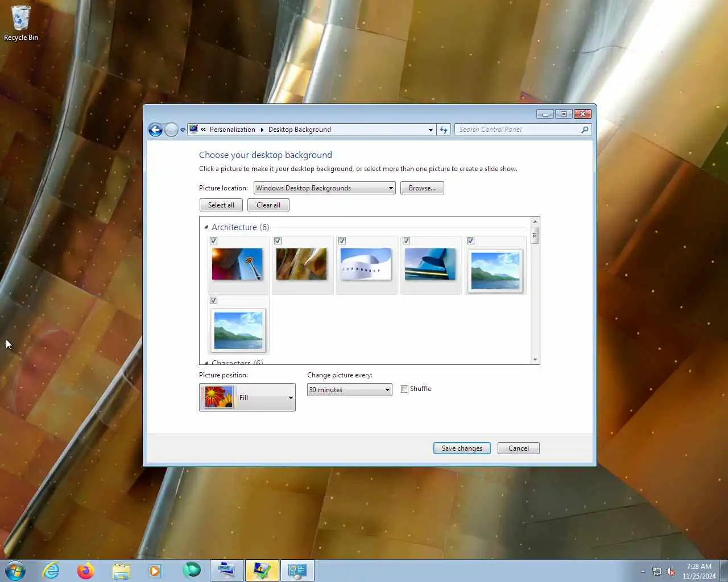Cancel the desktop background changes
The height and width of the screenshot is (582, 728).
[x=519, y=448]
